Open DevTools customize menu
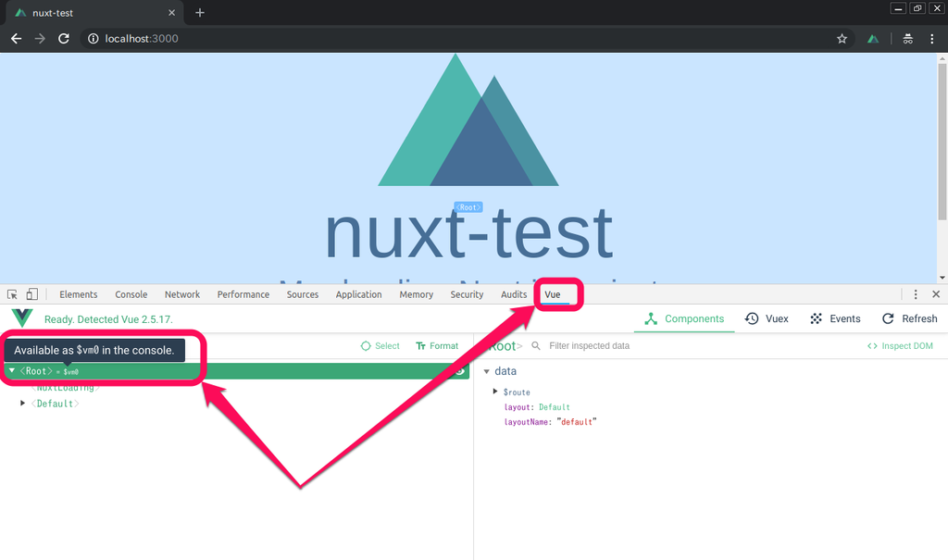Viewport: 948px width, 560px height. [916, 294]
